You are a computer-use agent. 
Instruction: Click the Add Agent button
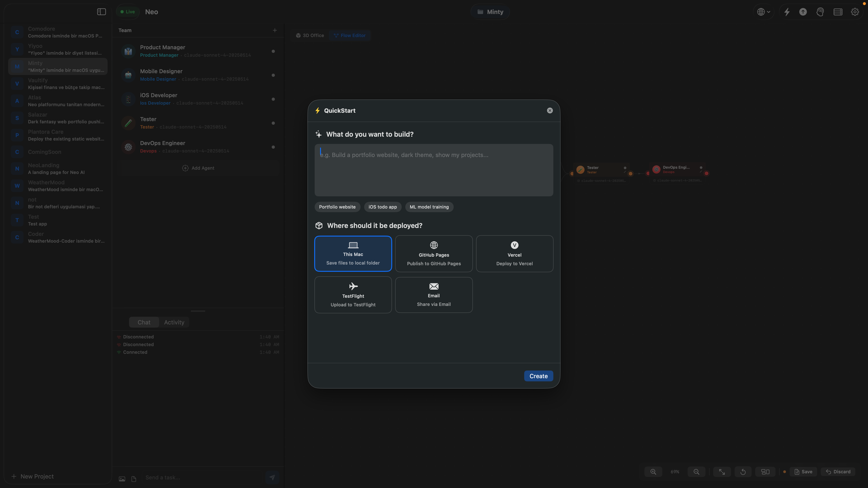(x=198, y=168)
